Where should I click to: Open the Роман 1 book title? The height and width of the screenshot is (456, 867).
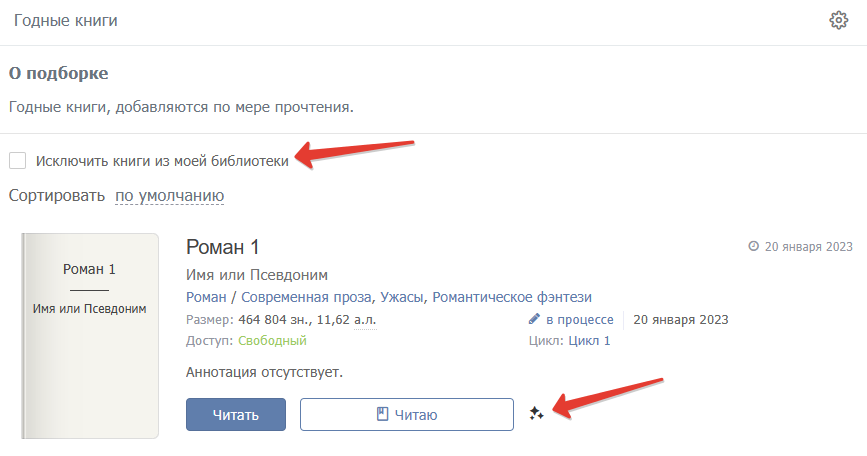pyautogui.click(x=222, y=247)
